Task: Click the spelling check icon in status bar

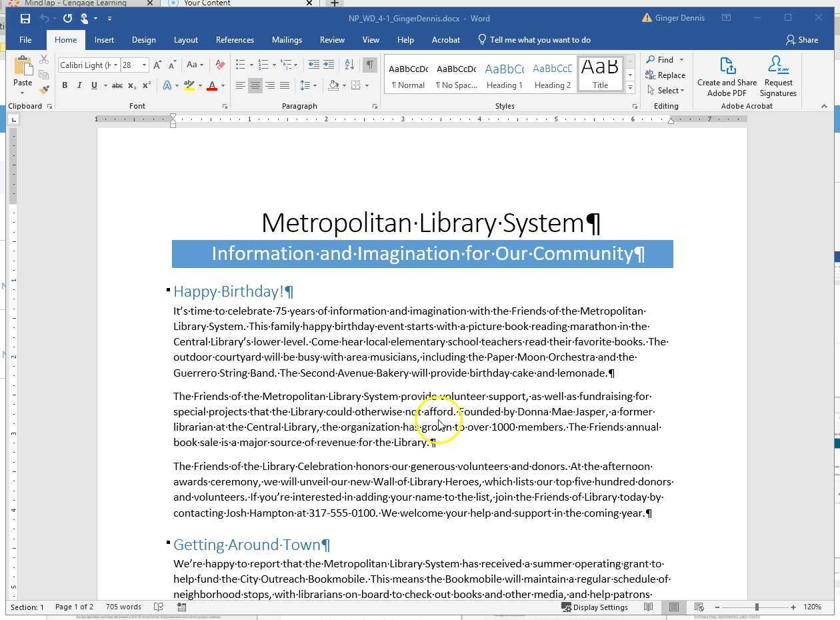Action: point(158,607)
